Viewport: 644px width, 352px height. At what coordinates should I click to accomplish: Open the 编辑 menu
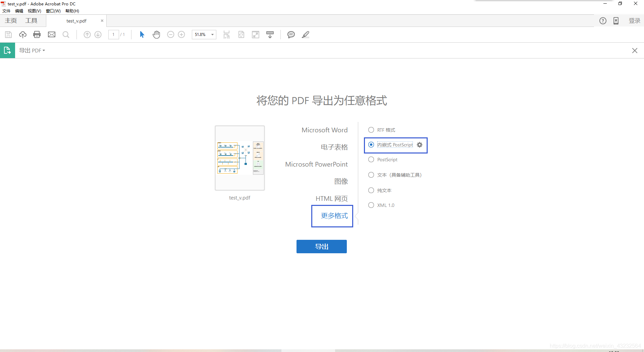click(x=19, y=11)
